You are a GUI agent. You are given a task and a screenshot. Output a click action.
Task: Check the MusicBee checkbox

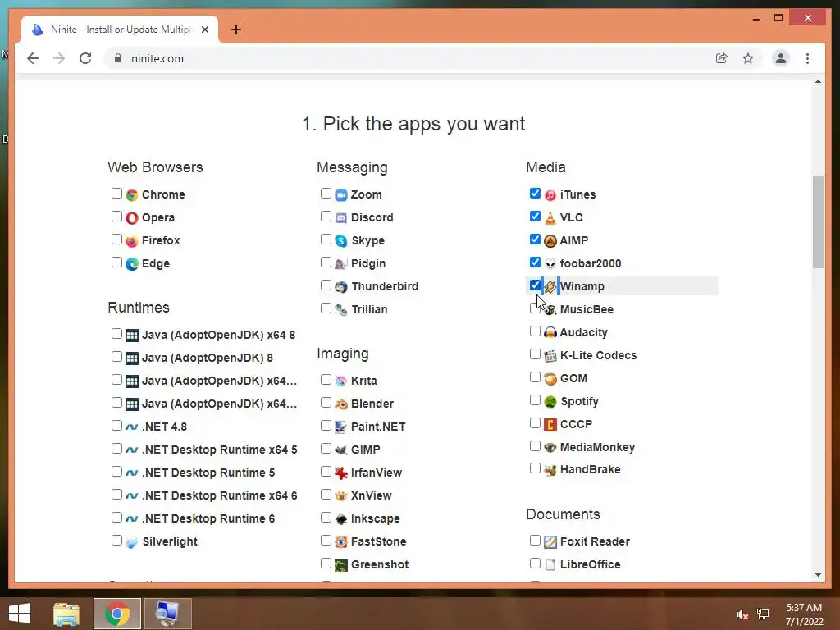pyautogui.click(x=534, y=308)
